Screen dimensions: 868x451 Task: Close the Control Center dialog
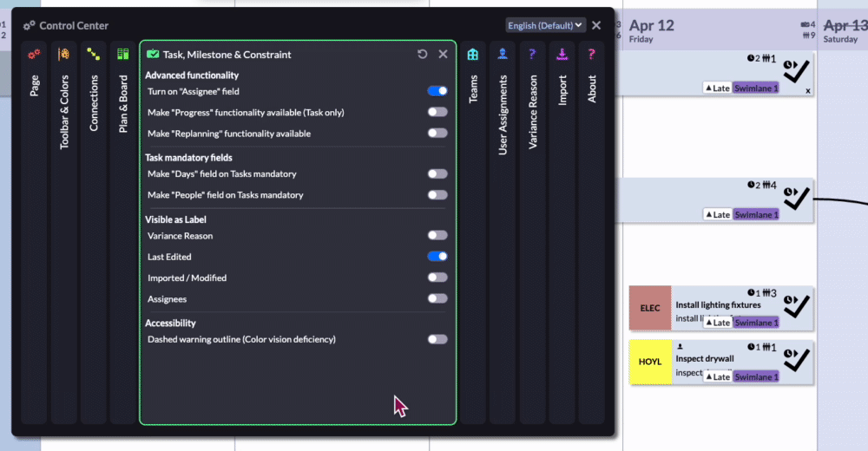click(x=596, y=25)
